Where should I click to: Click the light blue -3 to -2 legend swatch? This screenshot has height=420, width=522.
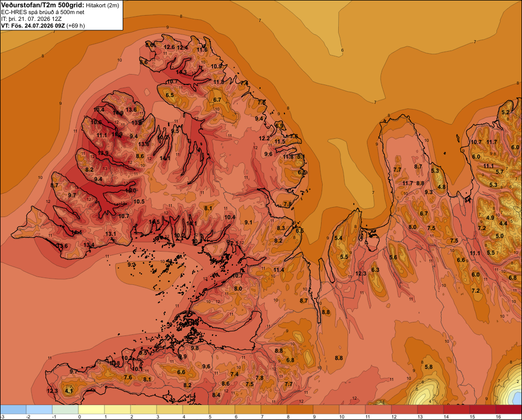click(13, 410)
